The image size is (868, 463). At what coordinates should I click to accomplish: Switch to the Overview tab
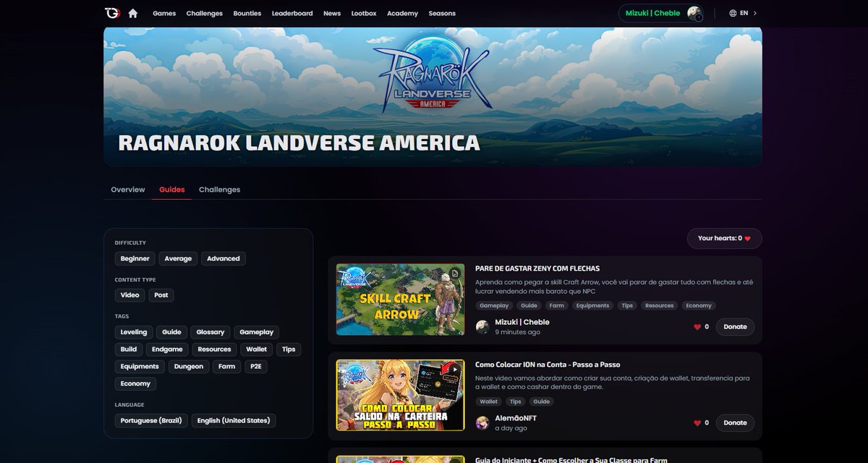click(x=128, y=190)
